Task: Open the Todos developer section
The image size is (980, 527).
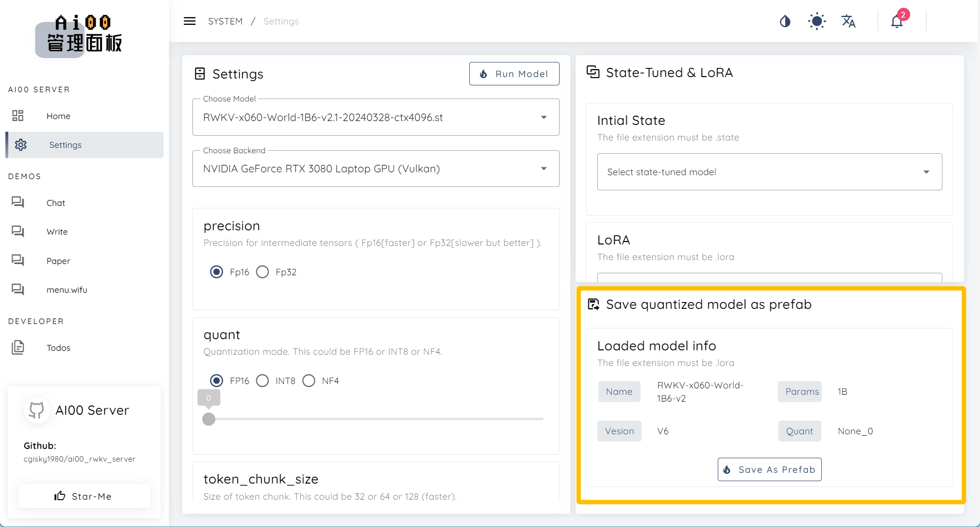Action: click(x=58, y=348)
